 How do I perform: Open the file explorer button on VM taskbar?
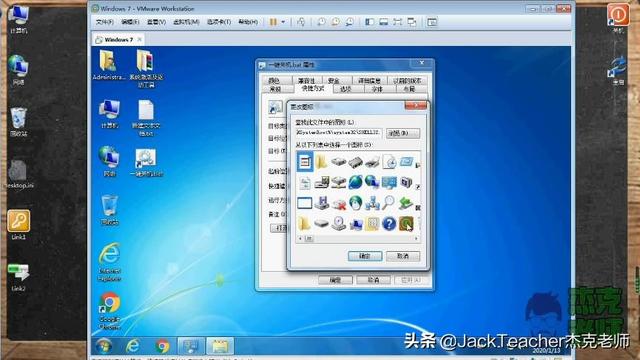coord(220,346)
